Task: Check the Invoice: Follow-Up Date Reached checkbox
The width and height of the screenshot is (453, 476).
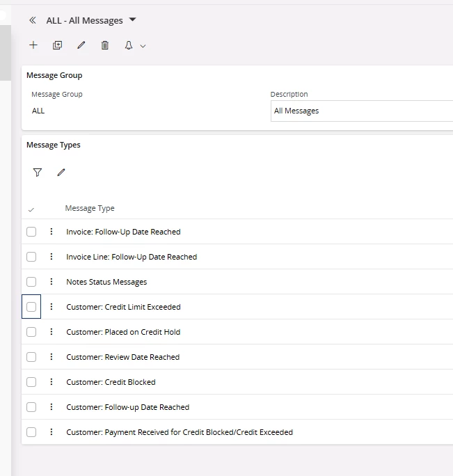Action: click(x=31, y=232)
